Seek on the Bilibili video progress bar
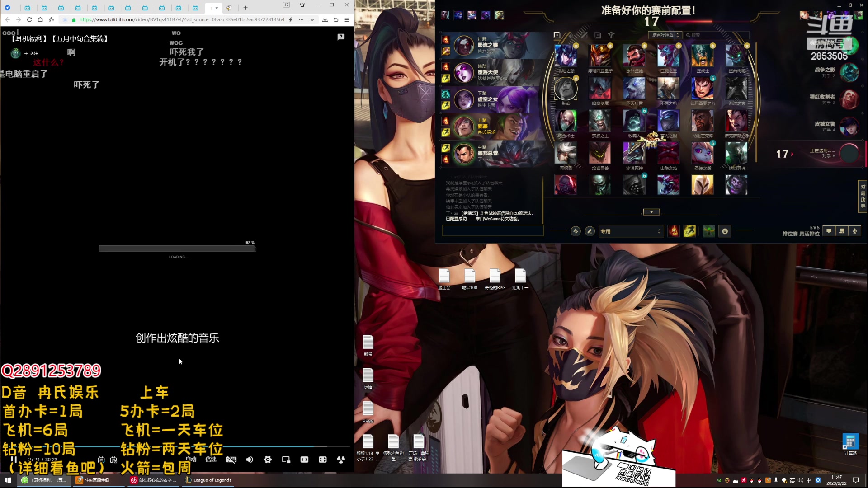This screenshot has width=868, height=488. click(x=176, y=447)
